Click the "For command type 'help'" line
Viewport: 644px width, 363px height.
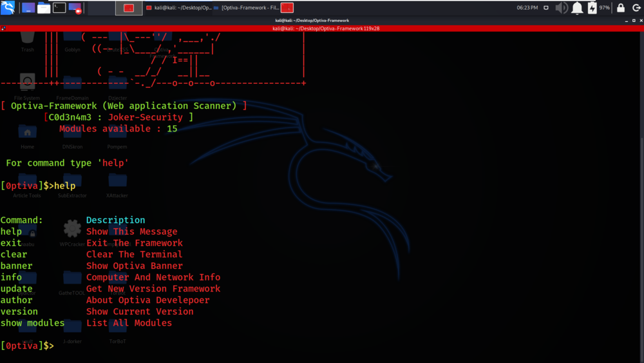[x=68, y=162]
